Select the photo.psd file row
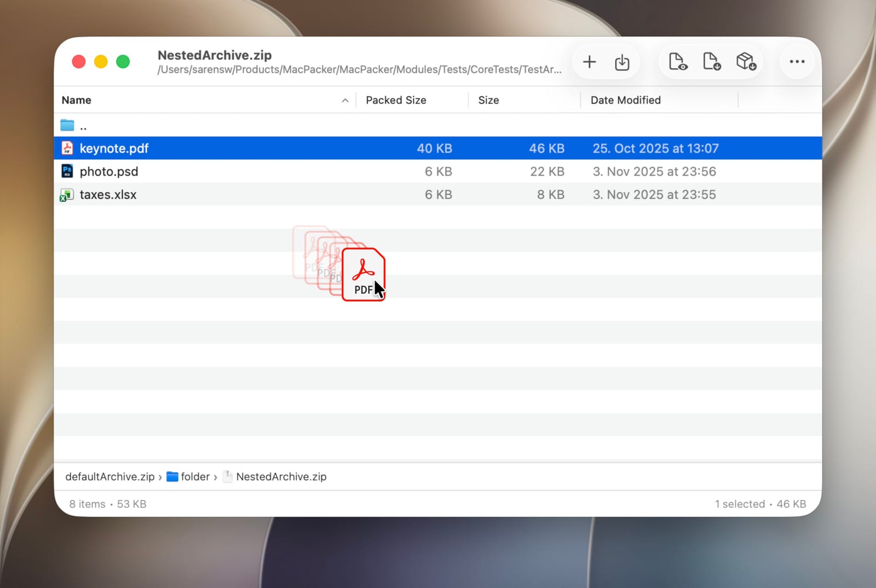This screenshot has width=876, height=588. [438, 171]
